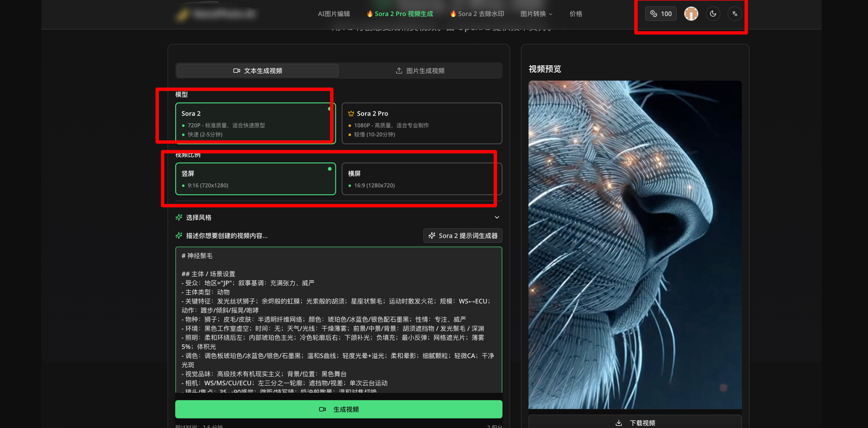Click the download icon for 下载视频

pyautogui.click(x=619, y=422)
